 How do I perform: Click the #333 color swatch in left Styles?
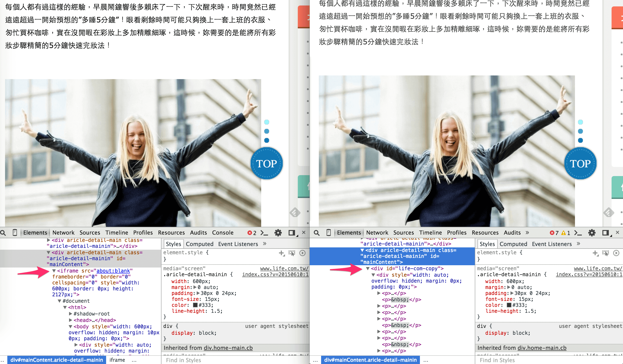(195, 305)
